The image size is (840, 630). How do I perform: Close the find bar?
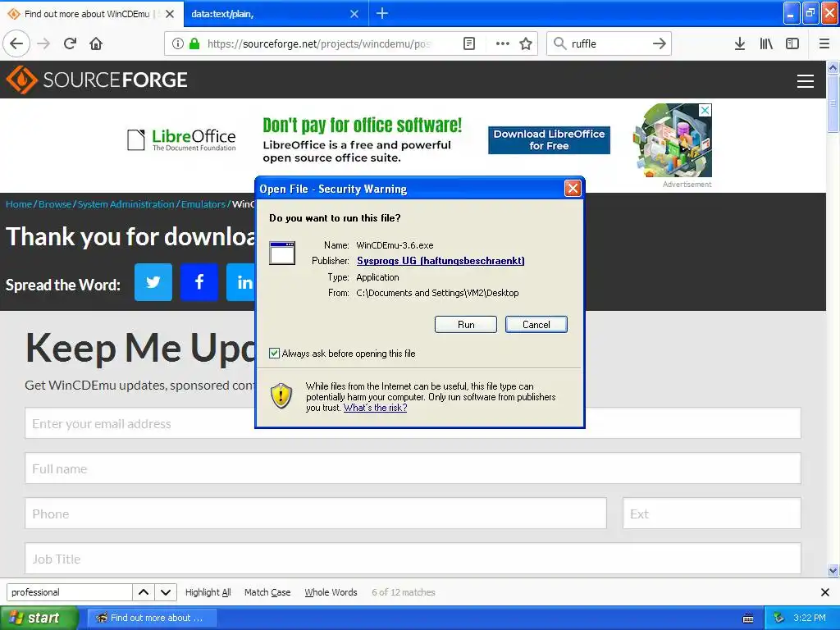point(825,592)
